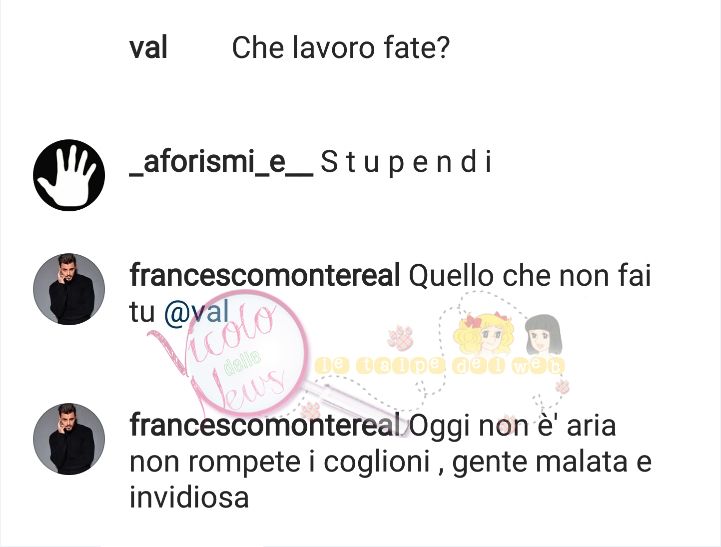This screenshot has height=547, width=721.
Task: Click the dark-haired cartoon girl icon
Action: click(x=544, y=335)
